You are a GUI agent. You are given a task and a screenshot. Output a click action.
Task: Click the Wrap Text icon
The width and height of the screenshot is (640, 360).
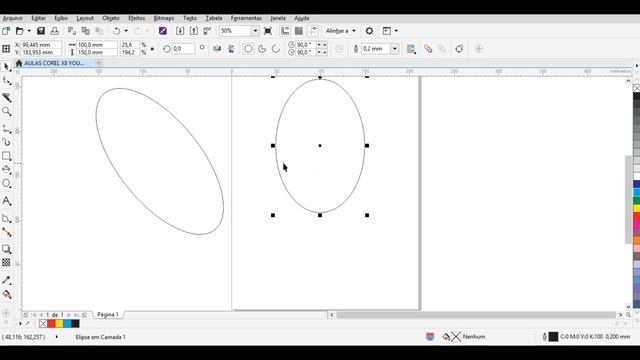pyautogui.click(x=411, y=49)
